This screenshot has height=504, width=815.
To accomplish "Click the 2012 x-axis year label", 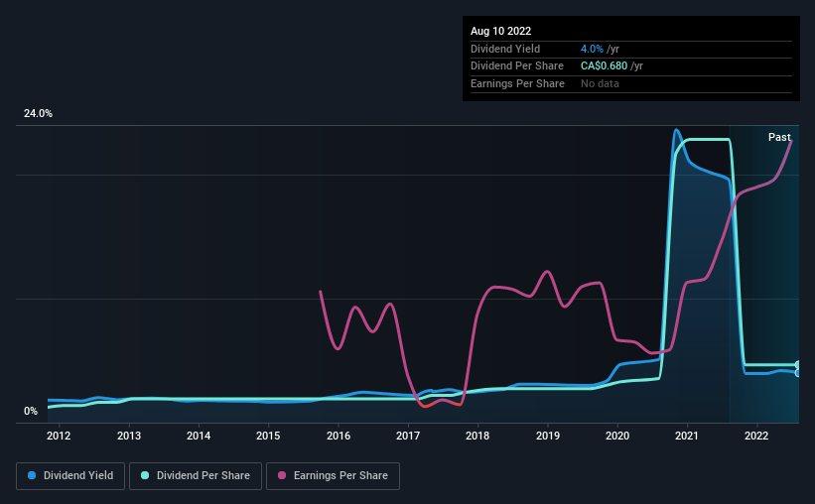I will point(59,436).
